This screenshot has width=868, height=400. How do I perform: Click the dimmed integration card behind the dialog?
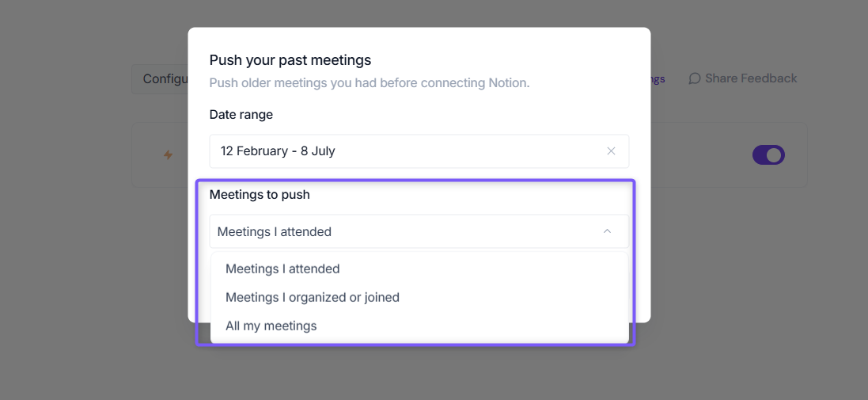(x=729, y=155)
